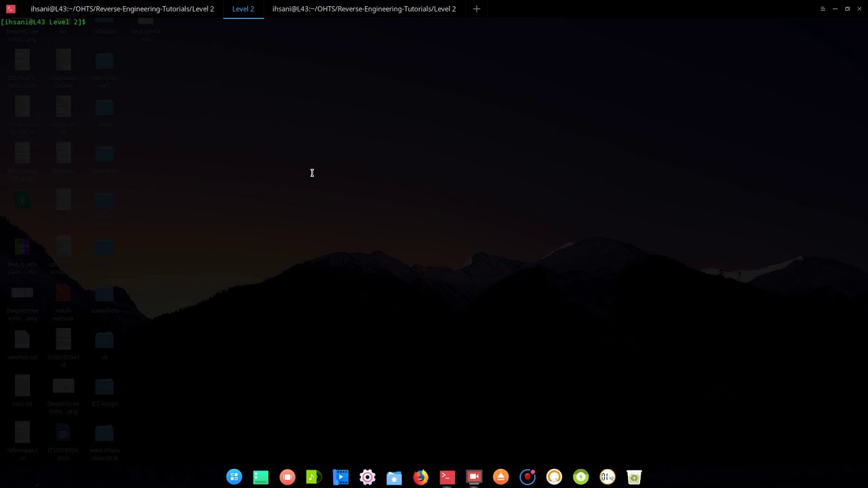
Task: Open the green power lightning dock icon
Action: pos(580,477)
